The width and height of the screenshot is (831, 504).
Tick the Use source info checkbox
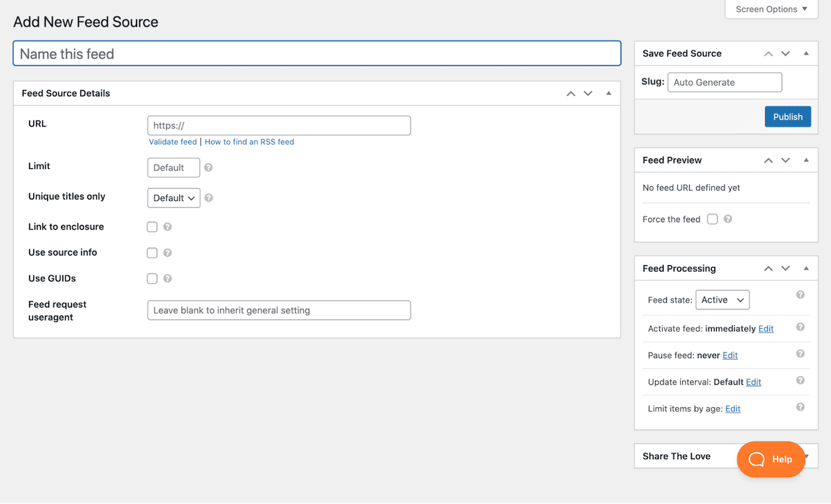tap(152, 253)
